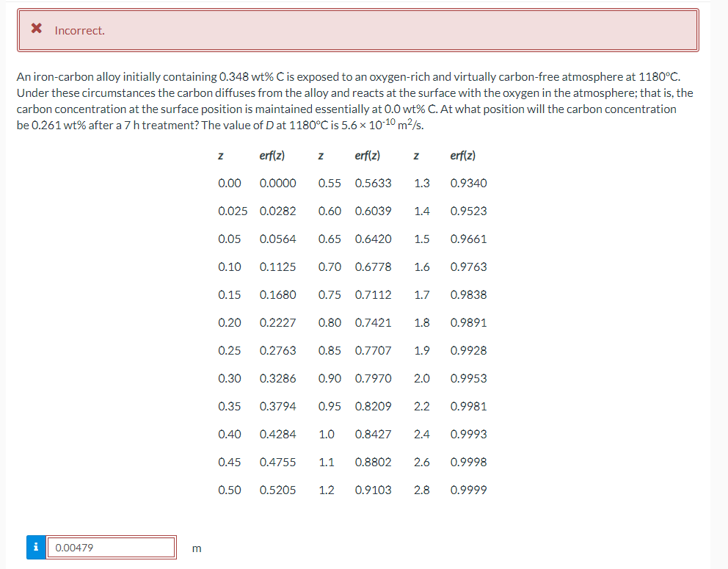Click z value 1.7 in the table
The height and width of the screenshot is (569, 728).
(x=422, y=294)
